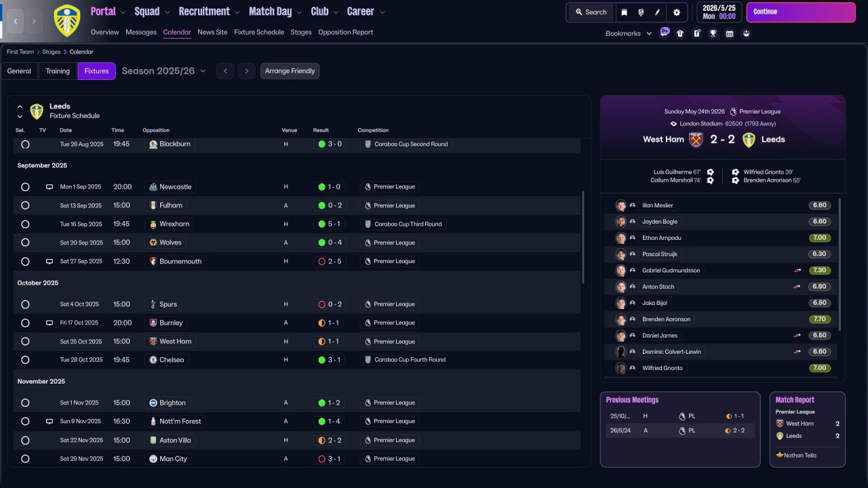Click the player ratings list scrollbar
868x488 pixels.
840,264
